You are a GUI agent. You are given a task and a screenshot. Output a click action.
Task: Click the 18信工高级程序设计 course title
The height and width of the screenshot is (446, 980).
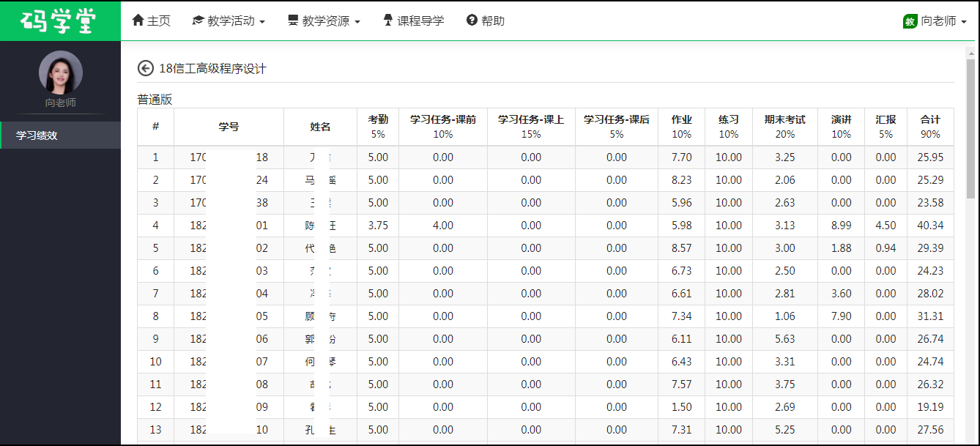click(x=212, y=69)
